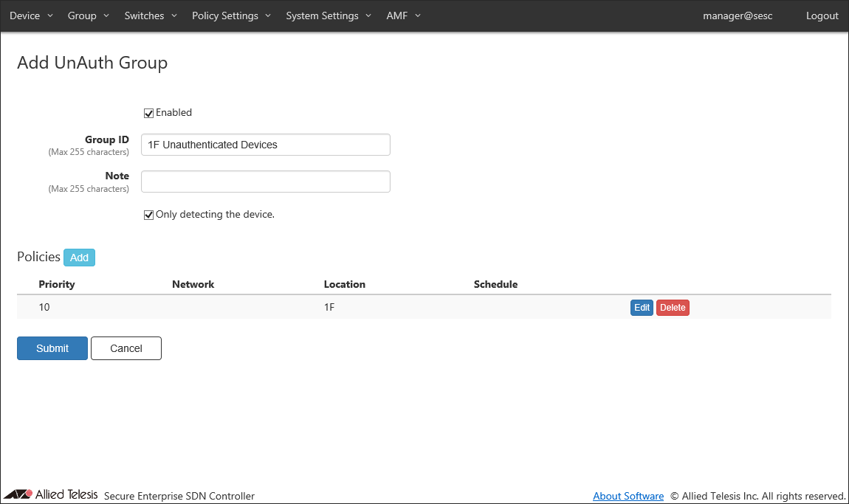Log out using the Logout link
This screenshot has width=849, height=504.
coord(822,15)
